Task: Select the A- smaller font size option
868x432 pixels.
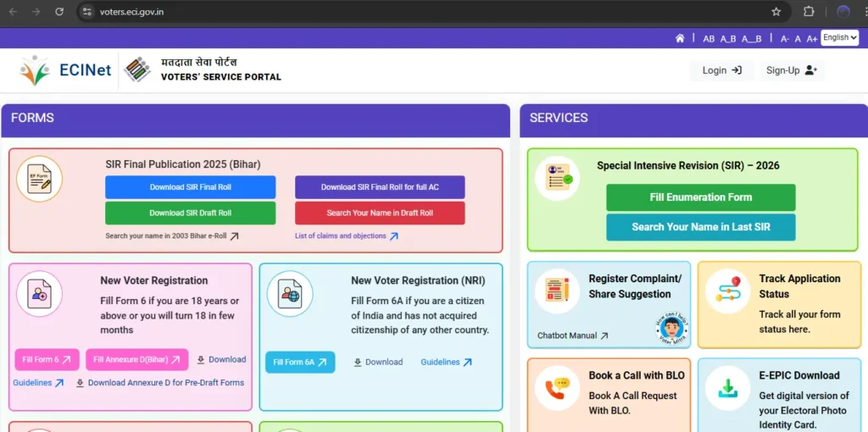Action: [x=785, y=38]
